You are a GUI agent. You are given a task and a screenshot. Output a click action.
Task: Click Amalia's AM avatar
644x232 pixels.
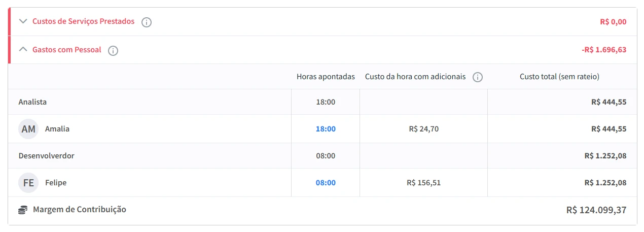tap(28, 129)
